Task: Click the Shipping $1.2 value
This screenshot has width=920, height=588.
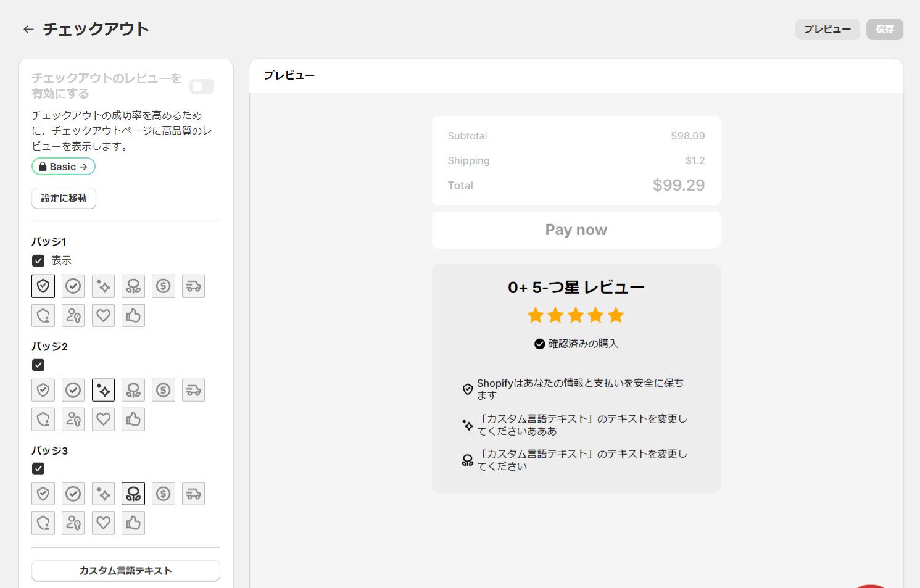Action: (695, 160)
